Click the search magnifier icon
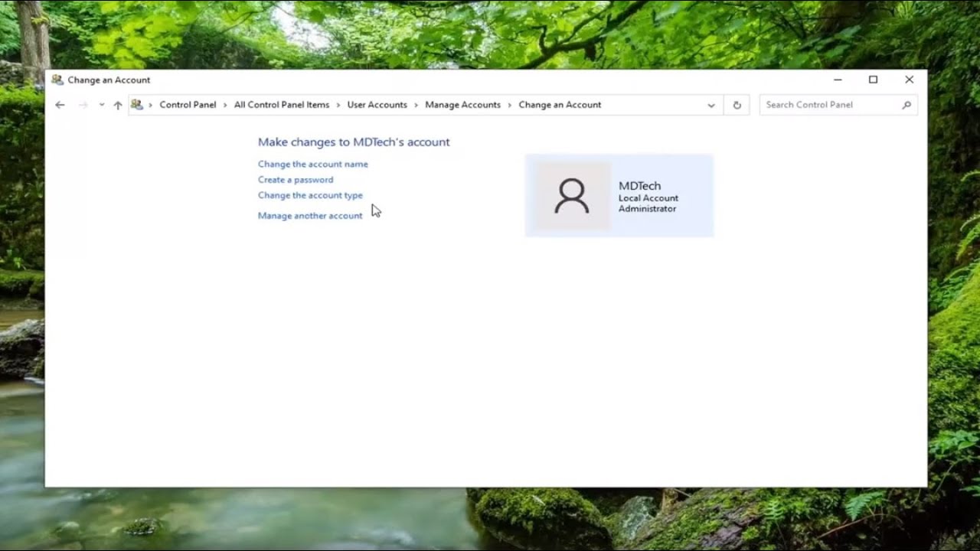This screenshot has height=551, width=980. pyautogui.click(x=906, y=105)
